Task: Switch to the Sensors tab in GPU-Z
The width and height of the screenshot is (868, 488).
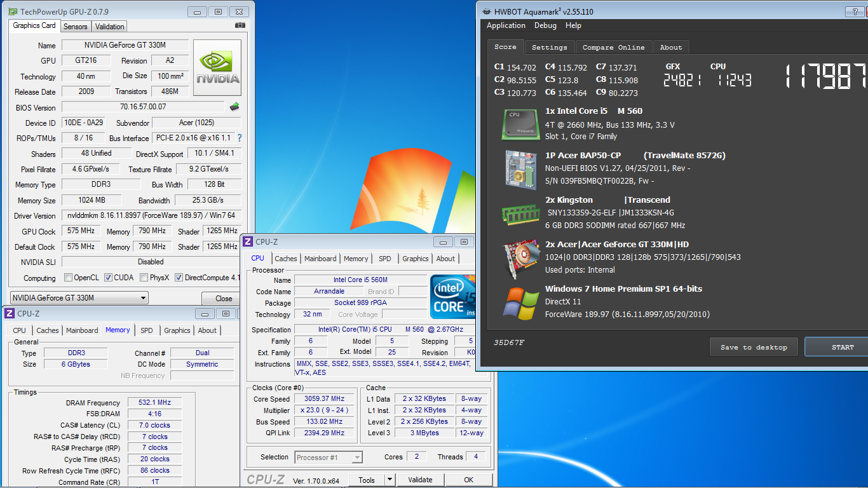Action: click(x=76, y=27)
